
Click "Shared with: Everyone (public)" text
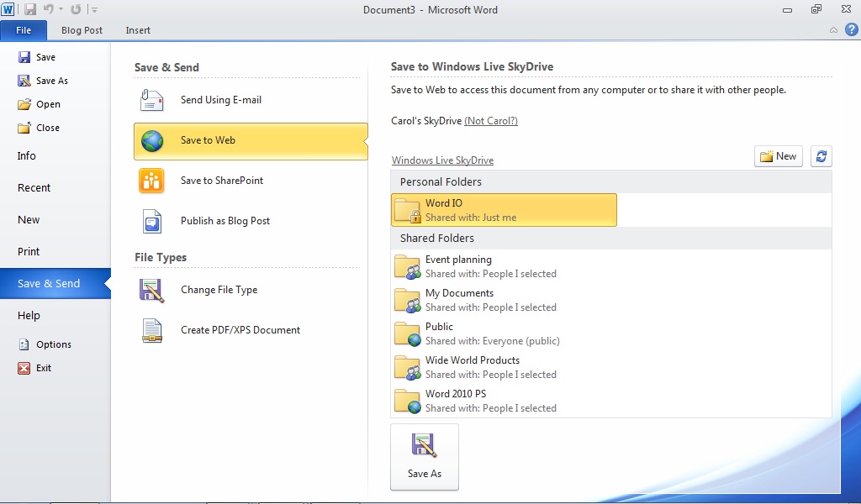[x=493, y=341]
